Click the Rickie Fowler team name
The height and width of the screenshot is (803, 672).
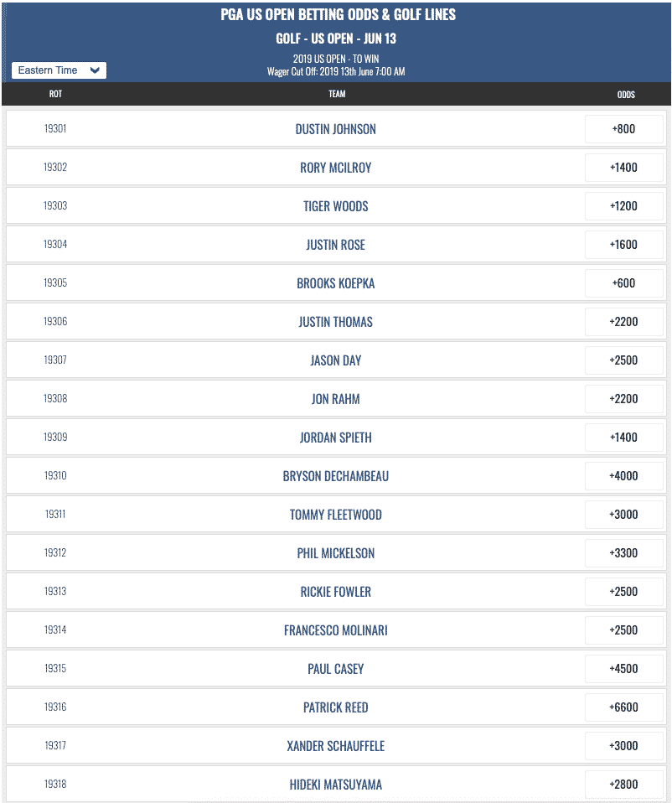tap(336, 592)
